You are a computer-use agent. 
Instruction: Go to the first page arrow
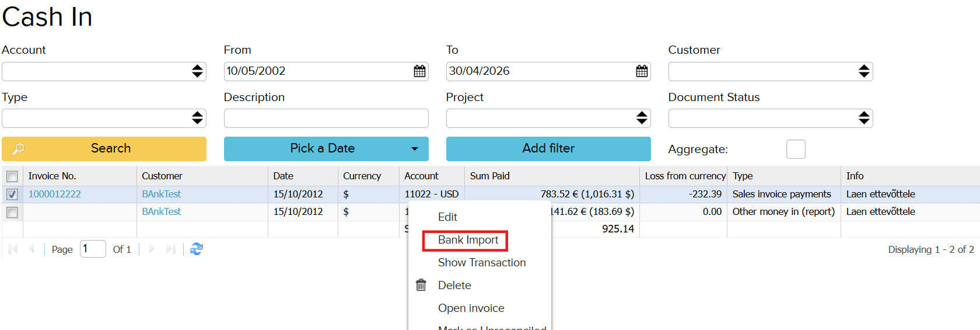point(13,249)
